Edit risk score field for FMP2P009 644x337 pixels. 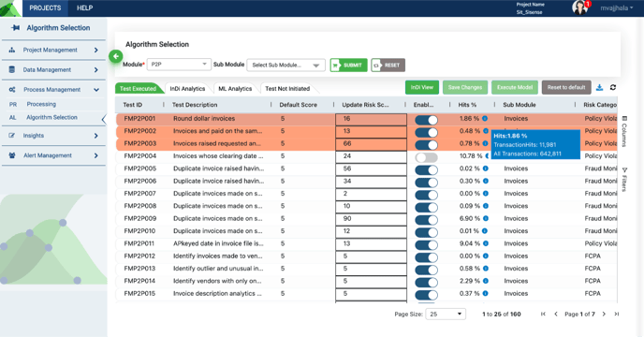[371, 219]
